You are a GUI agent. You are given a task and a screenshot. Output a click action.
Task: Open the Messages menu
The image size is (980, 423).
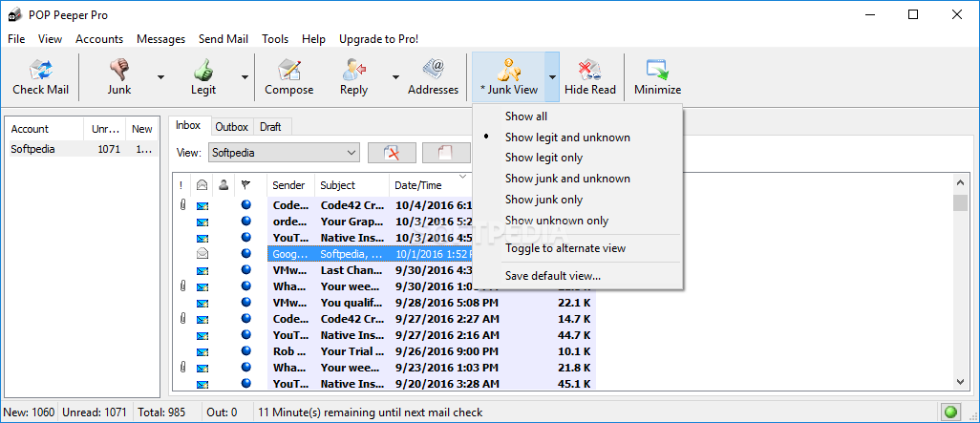pyautogui.click(x=160, y=39)
